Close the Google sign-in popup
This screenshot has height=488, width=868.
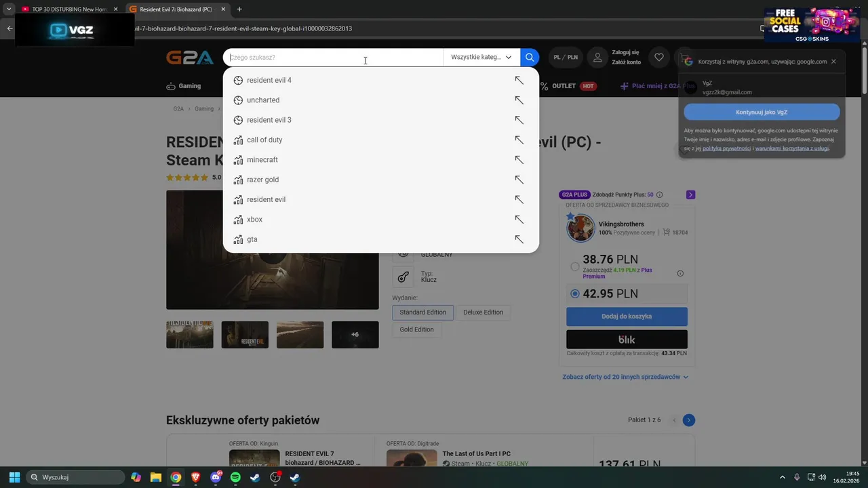click(x=833, y=61)
